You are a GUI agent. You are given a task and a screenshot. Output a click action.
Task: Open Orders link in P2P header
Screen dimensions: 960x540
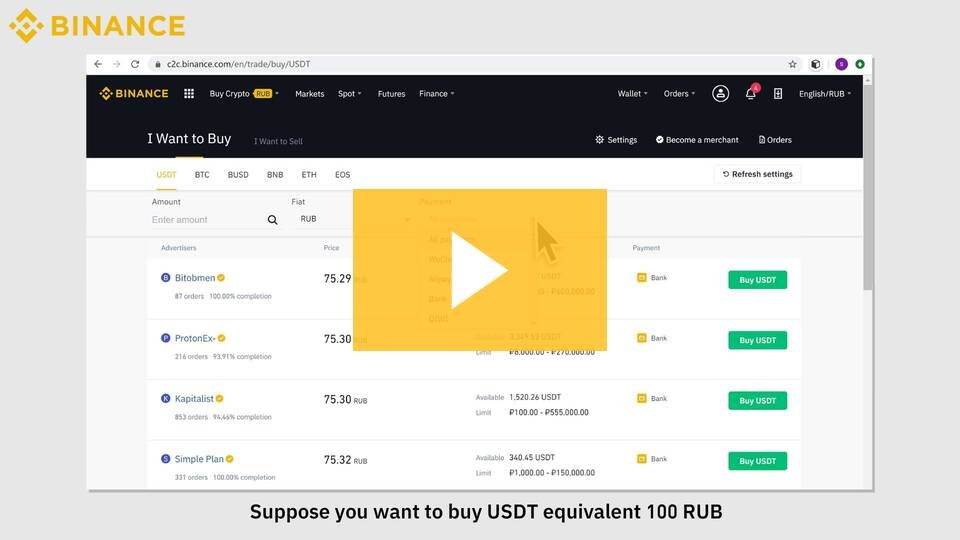[x=775, y=140]
